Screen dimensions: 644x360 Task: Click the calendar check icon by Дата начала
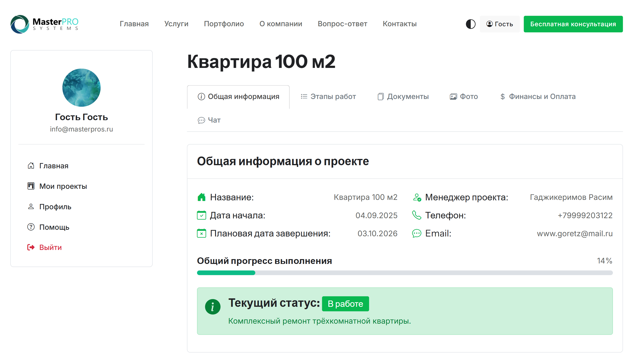tap(202, 215)
